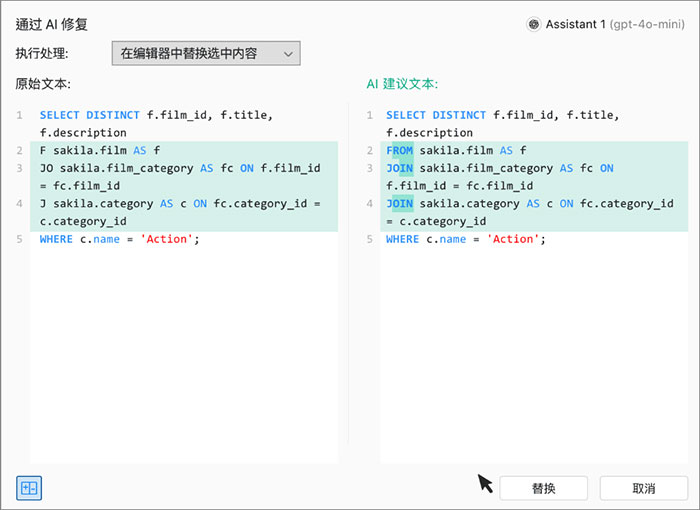
Task: Click line number 4 in AI suggestion gutter
Action: pos(370,204)
